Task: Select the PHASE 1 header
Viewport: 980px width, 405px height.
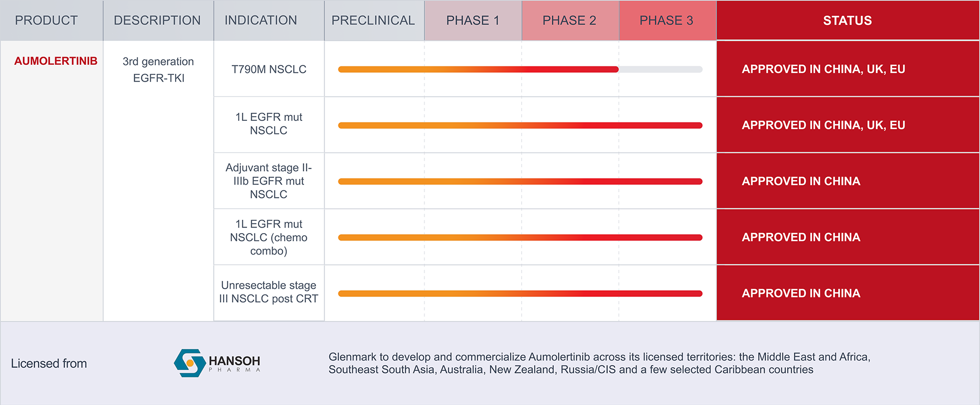Action: pyautogui.click(x=473, y=20)
